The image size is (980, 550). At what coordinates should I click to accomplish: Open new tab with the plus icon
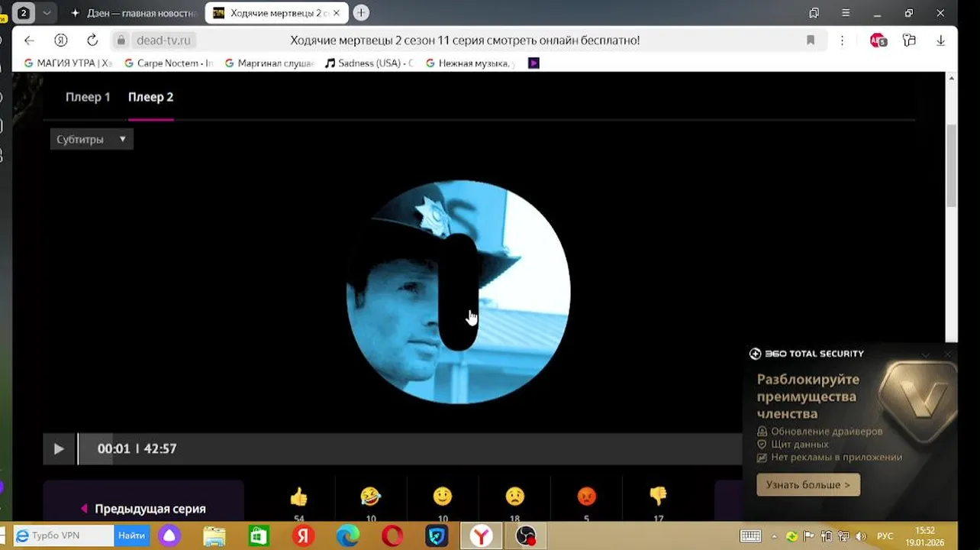pyautogui.click(x=361, y=13)
